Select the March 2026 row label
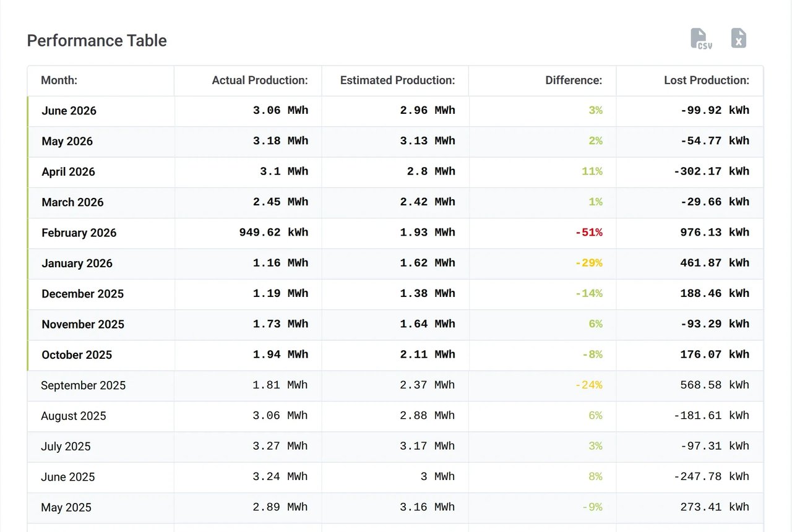Image resolution: width=792 pixels, height=532 pixels. 72,202
